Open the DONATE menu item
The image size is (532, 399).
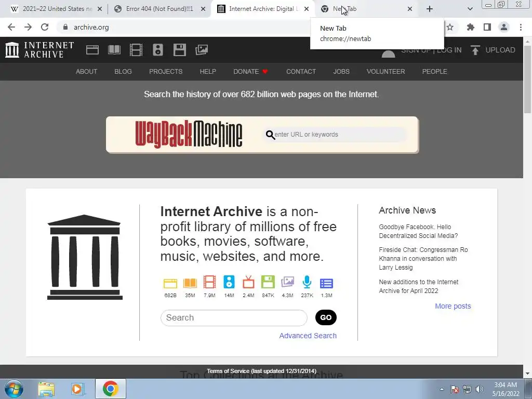[250, 72]
